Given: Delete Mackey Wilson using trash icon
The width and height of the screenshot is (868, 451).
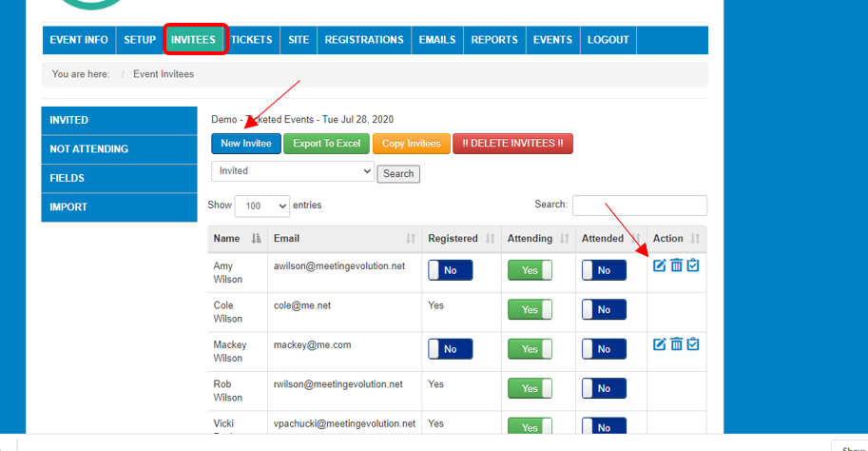Looking at the screenshot, I should tap(676, 344).
